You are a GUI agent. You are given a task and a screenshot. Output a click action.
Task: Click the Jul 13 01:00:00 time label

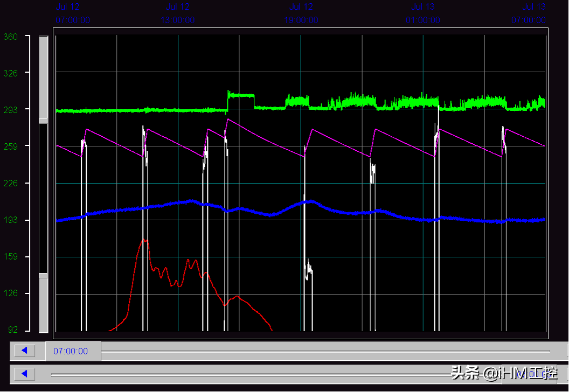click(x=423, y=14)
